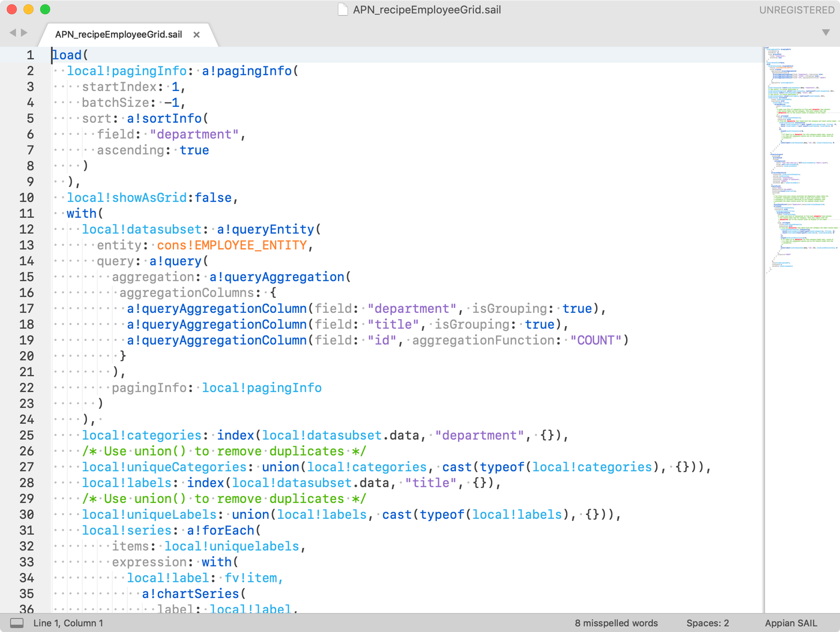Image resolution: width=840 pixels, height=632 pixels.
Task: Click 'batchSize' parameter on line 4
Action: click(115, 103)
